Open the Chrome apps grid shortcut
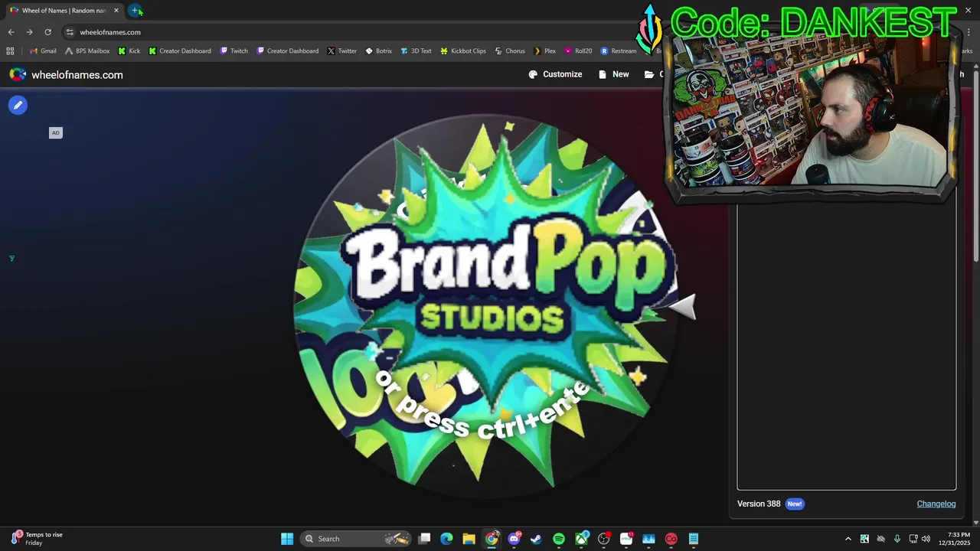 click(x=10, y=51)
